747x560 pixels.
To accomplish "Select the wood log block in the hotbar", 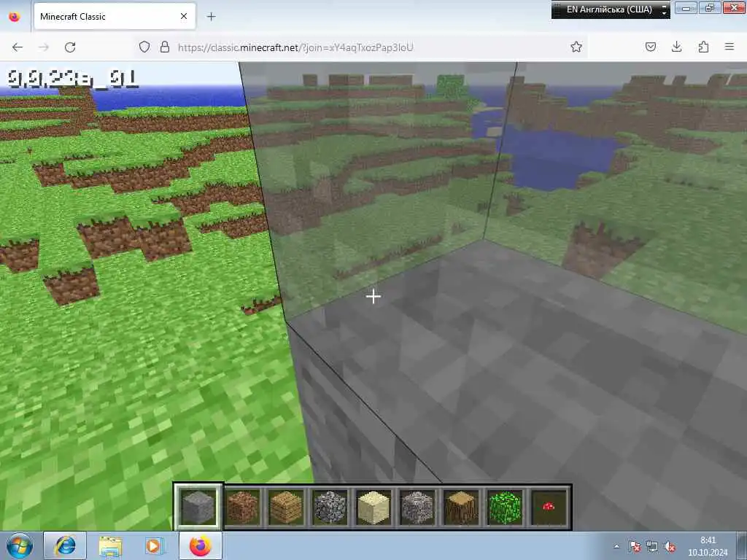I will click(461, 507).
